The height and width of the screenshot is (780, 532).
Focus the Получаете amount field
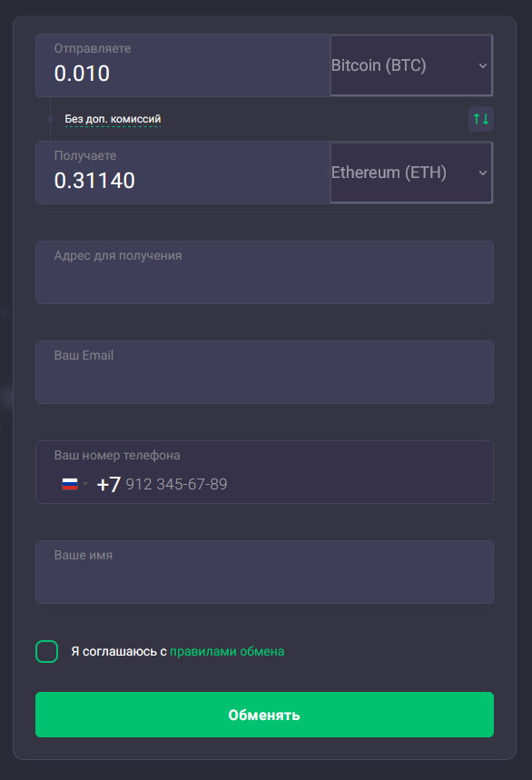182,173
